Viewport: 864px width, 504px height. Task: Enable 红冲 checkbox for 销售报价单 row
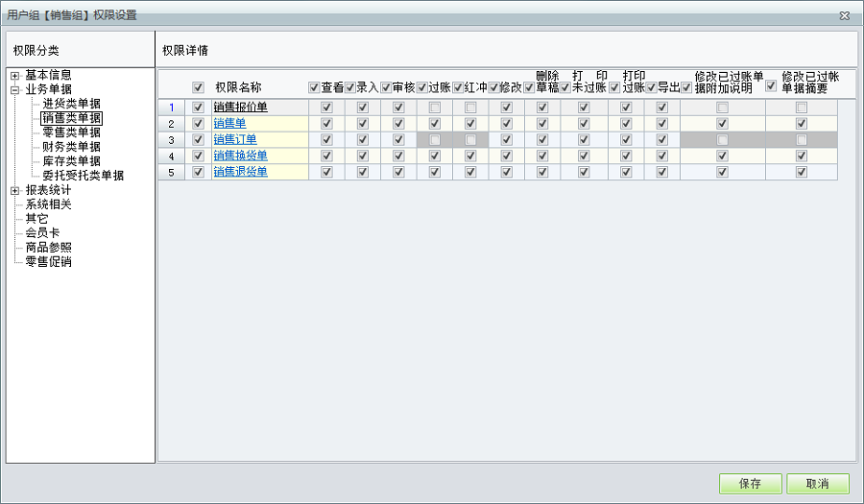(470, 108)
